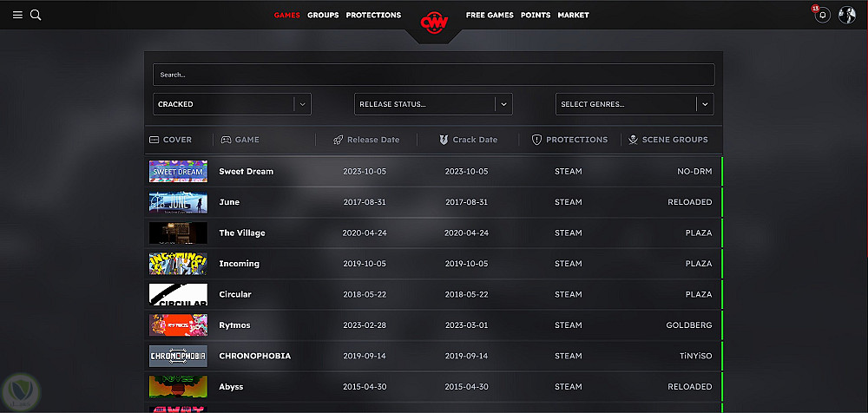Click the rocket icon by Release Date
The image size is (868, 413).
[339, 140]
